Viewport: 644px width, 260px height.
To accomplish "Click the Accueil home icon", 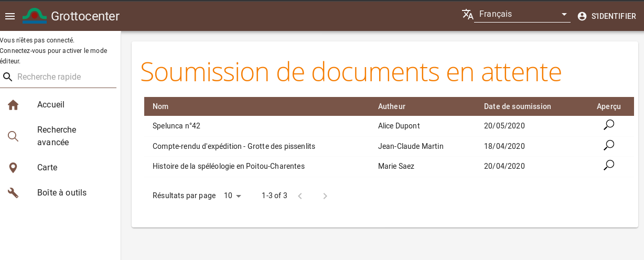I will click(13, 105).
